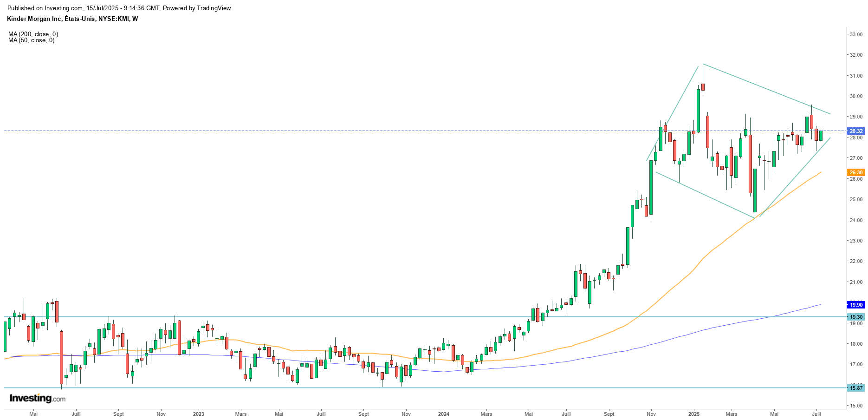
Task: Click the 2024 year label on time axis
Action: [x=444, y=414]
